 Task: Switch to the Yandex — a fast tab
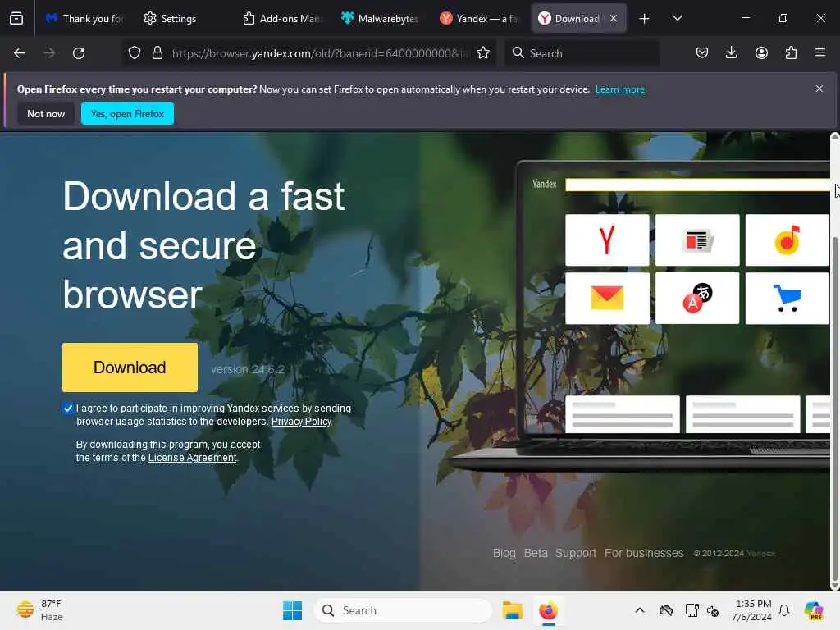point(478,19)
